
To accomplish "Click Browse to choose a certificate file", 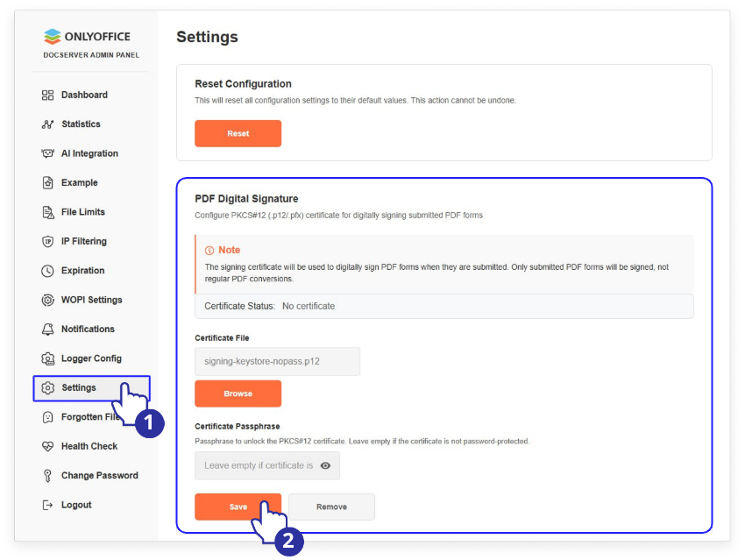I will click(x=238, y=393).
